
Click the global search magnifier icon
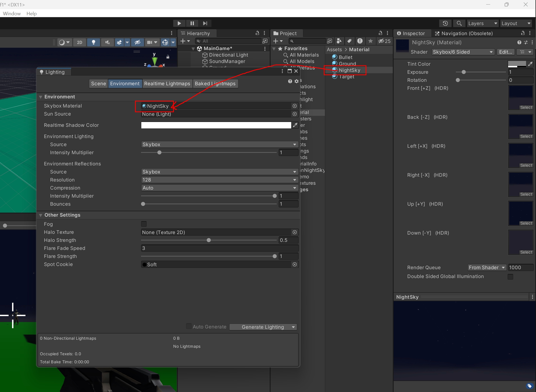459,23
